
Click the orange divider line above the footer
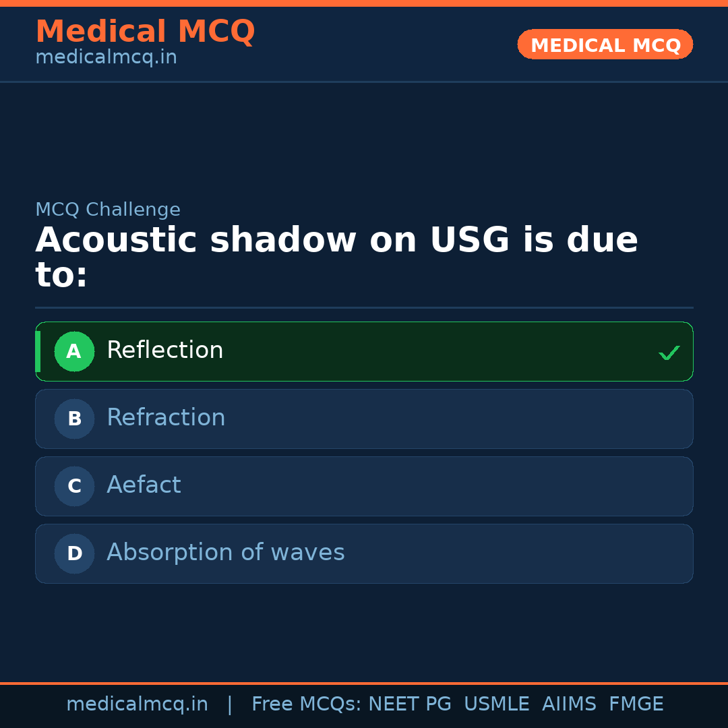coord(364,682)
